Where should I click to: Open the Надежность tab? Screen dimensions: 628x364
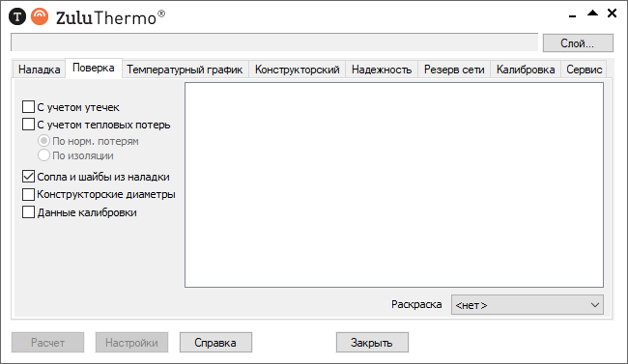pyautogui.click(x=382, y=70)
